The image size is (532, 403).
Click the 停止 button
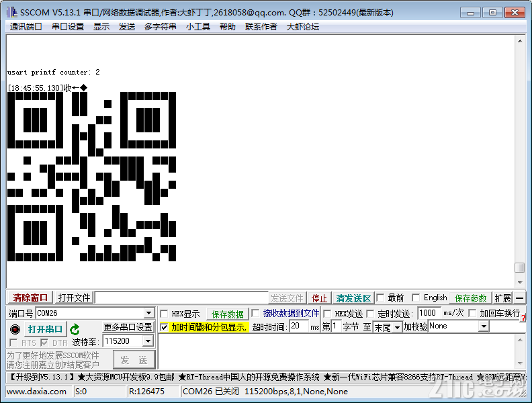319,298
